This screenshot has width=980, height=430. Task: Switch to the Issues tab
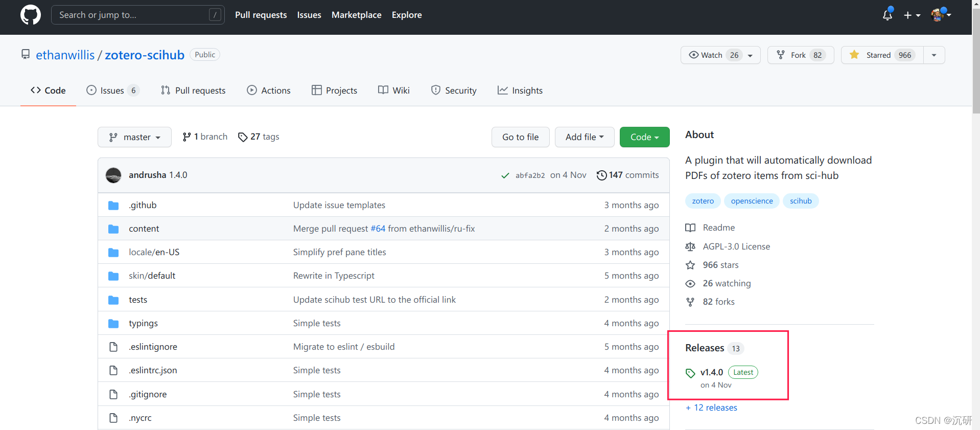(113, 90)
